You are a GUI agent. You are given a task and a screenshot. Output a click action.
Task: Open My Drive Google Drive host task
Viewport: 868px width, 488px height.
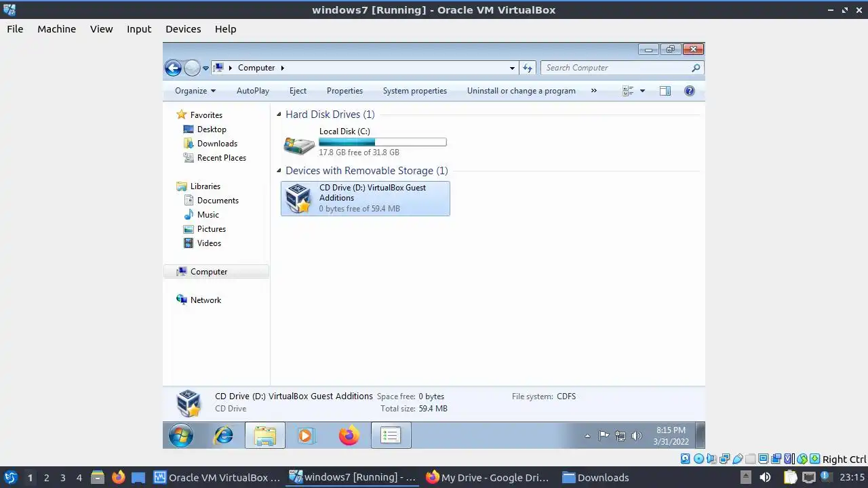488,477
